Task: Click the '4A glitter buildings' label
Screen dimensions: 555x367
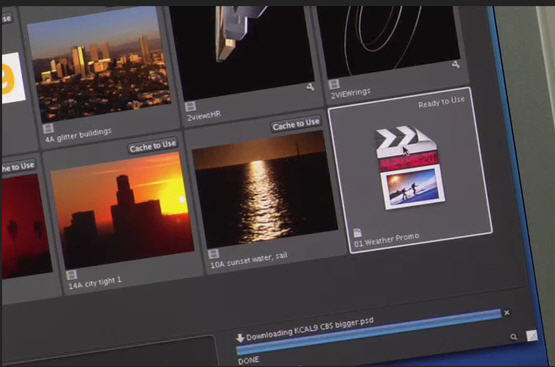Action: (x=79, y=136)
